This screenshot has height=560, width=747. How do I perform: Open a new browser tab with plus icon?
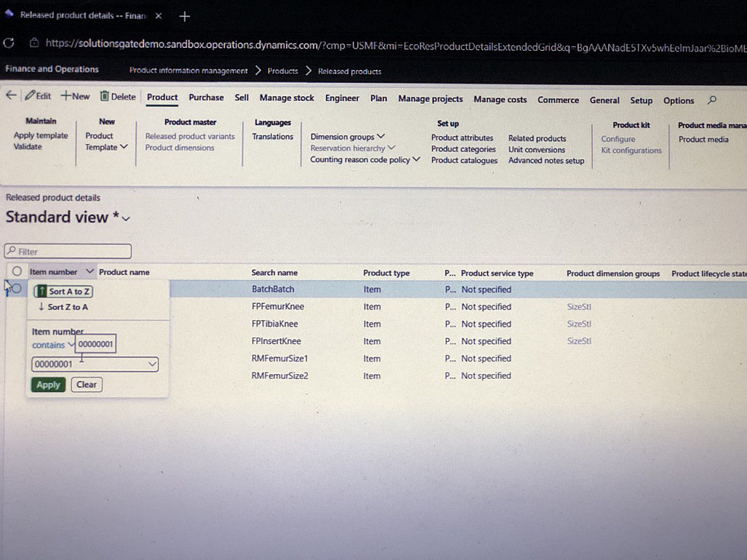pyautogui.click(x=185, y=16)
